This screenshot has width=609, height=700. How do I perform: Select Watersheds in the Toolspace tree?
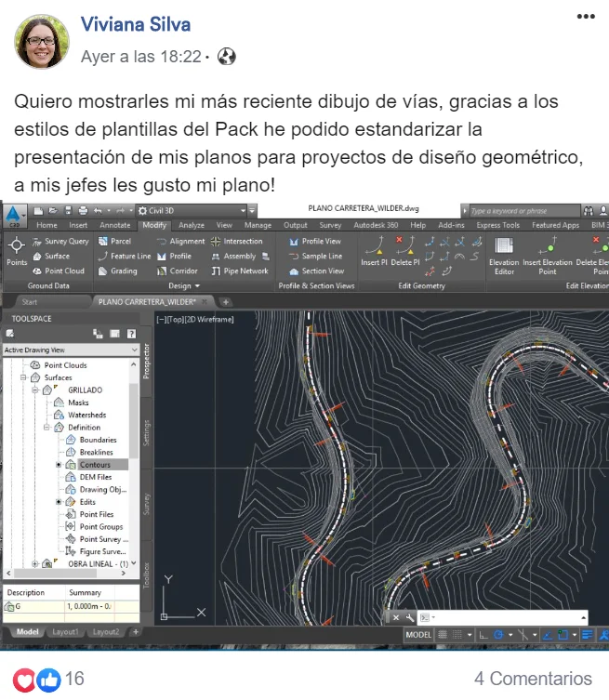(x=87, y=415)
